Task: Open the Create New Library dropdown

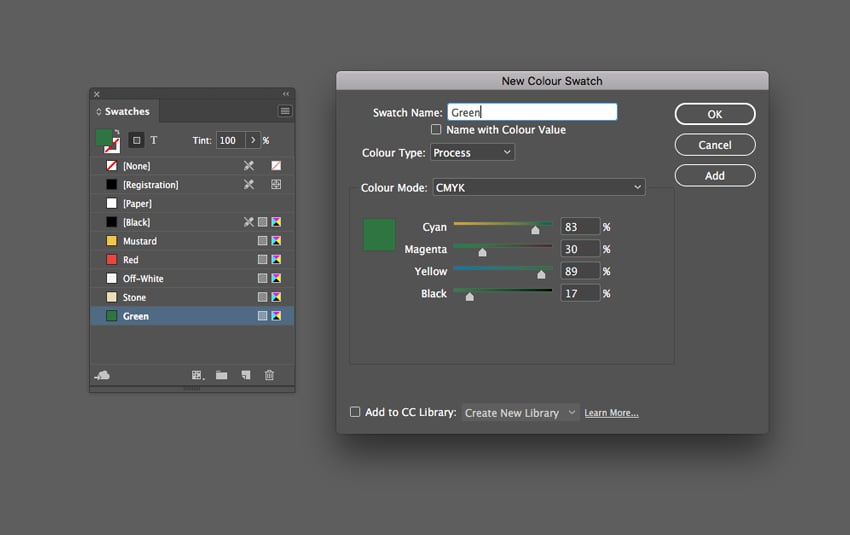Action: (520, 412)
